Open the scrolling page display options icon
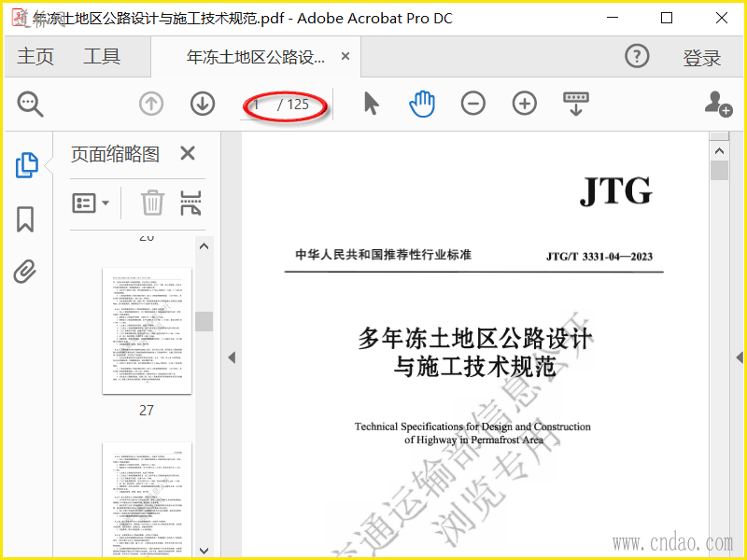Image resolution: width=747 pixels, height=560 pixels. pyautogui.click(x=576, y=104)
